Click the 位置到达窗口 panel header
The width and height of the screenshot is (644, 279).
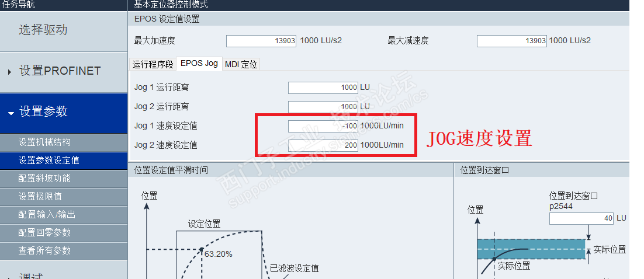(x=484, y=170)
